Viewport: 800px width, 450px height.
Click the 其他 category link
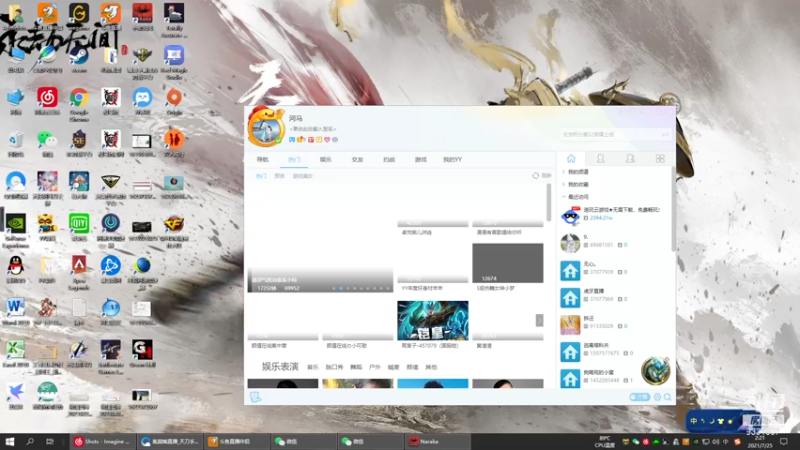point(431,367)
